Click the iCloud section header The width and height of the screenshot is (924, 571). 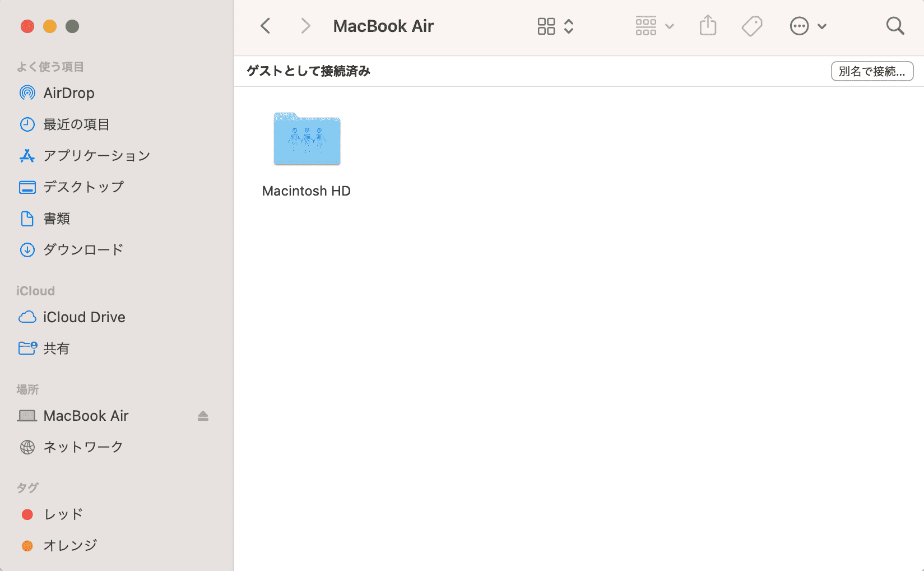pos(35,291)
